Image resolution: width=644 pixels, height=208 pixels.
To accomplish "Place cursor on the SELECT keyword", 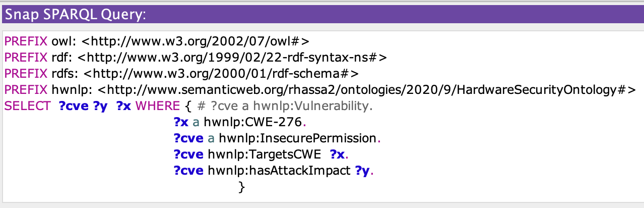I will coord(26,106).
